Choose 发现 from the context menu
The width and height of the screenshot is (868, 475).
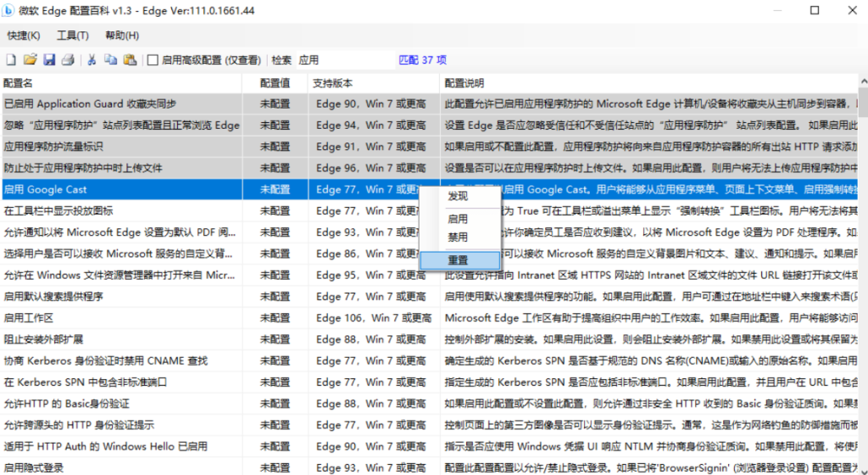point(458,196)
